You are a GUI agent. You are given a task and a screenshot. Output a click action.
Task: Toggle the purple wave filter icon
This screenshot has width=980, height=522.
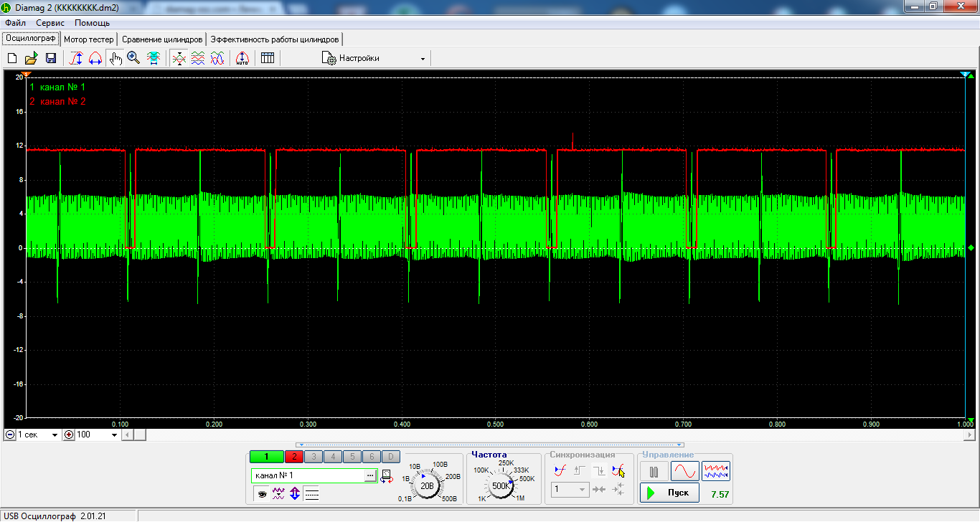[x=278, y=493]
